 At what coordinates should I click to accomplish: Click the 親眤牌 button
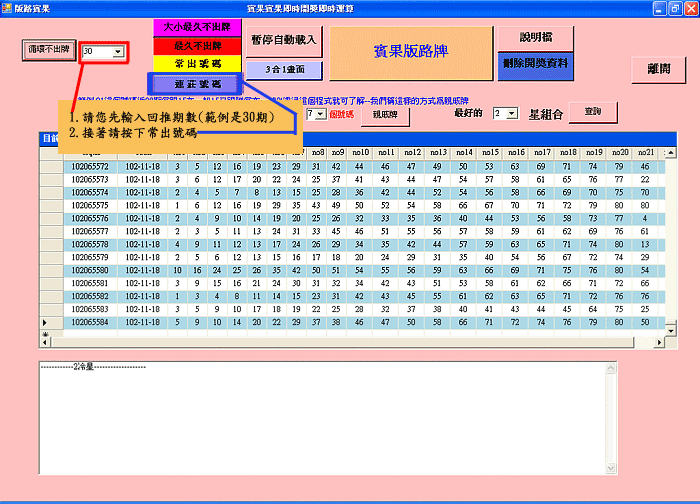click(385, 114)
